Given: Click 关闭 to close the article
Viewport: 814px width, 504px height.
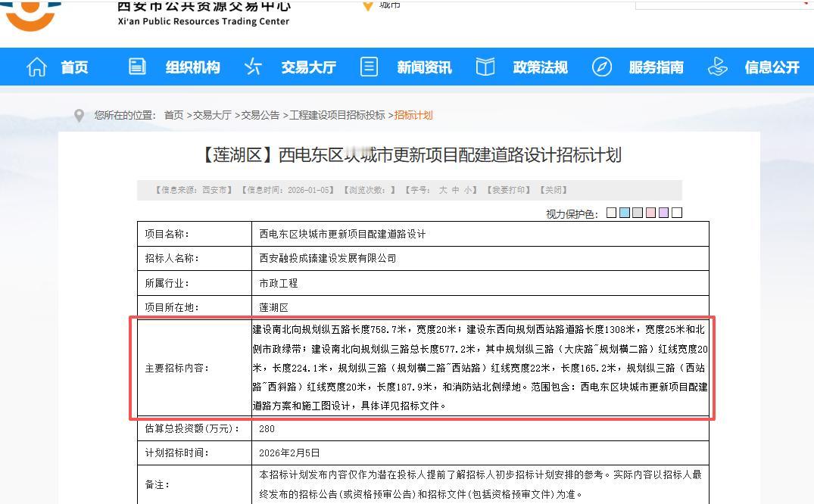Looking at the screenshot, I should coord(554,189).
